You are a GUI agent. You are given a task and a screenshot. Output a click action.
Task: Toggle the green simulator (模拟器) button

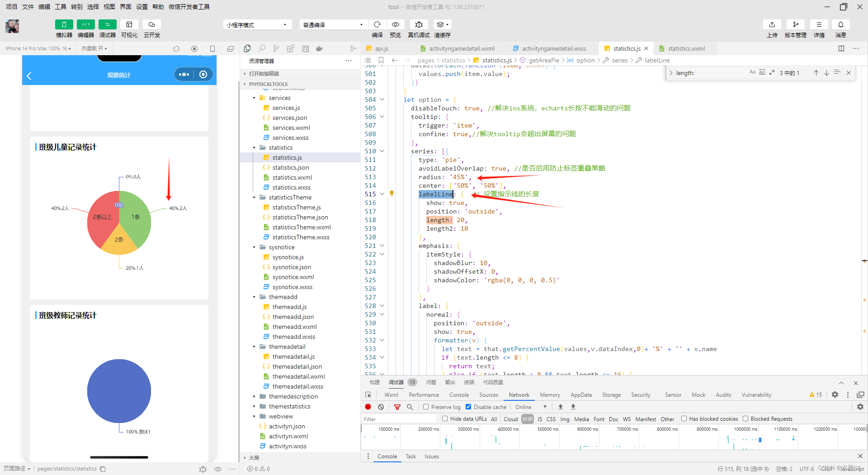[64, 24]
